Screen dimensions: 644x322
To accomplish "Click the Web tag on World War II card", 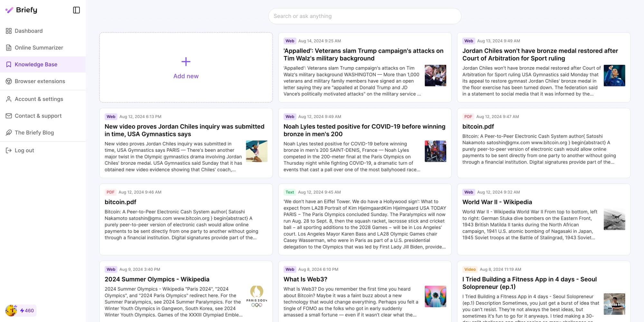I will click(469, 192).
